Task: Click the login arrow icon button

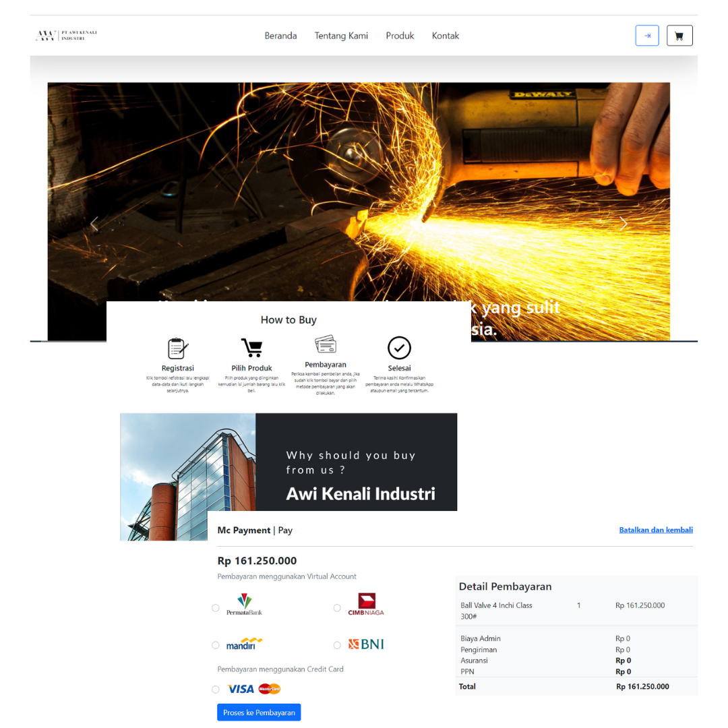Action: coord(646,36)
